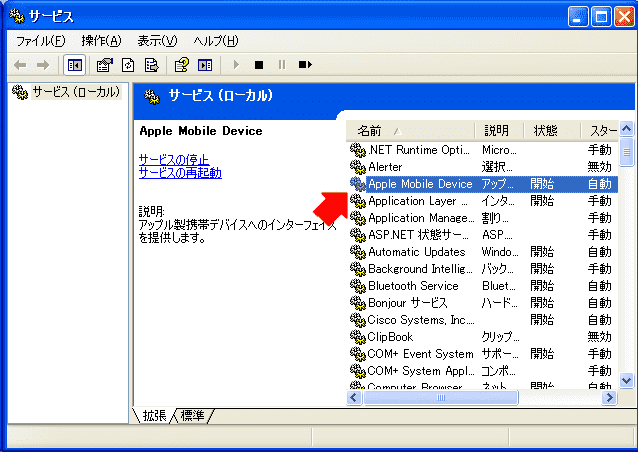Open the Help toolbar icon
Viewport: 638px width, 452px height.
(x=181, y=65)
